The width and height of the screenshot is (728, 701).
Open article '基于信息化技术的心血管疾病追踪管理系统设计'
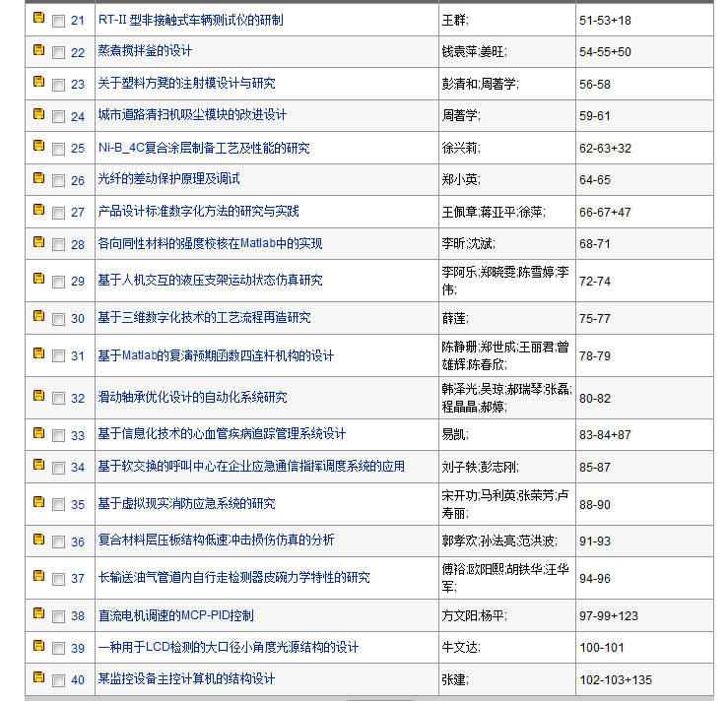pyautogui.click(x=222, y=434)
